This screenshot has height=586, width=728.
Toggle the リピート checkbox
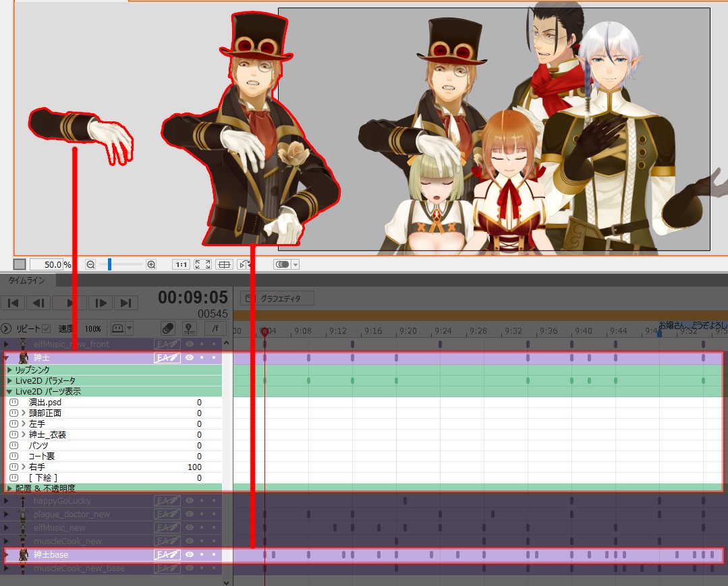click(x=46, y=328)
